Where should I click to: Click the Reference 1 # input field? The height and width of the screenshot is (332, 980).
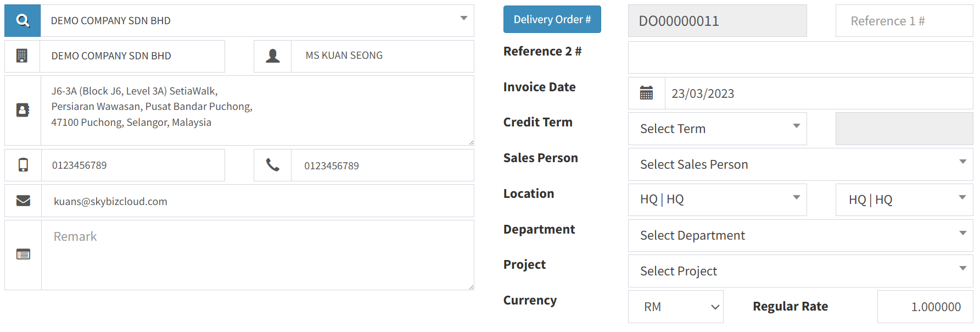pos(904,21)
